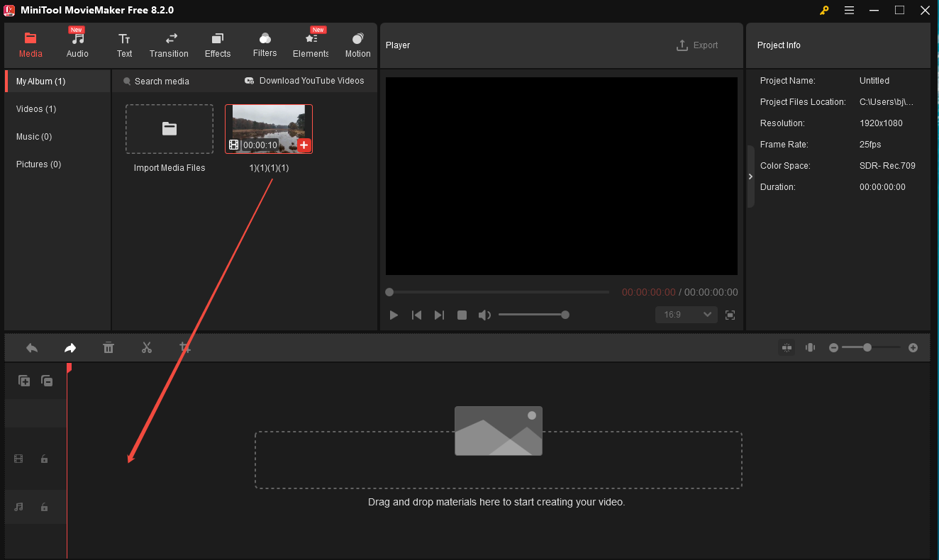Adjust the timeline zoom slider handle
This screenshot has height=560, width=939.
pos(867,347)
